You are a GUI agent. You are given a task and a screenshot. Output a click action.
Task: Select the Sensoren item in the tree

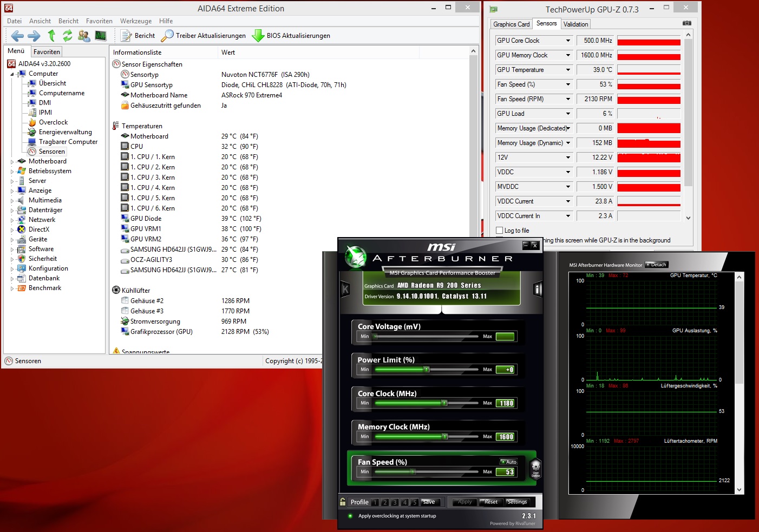coord(51,152)
